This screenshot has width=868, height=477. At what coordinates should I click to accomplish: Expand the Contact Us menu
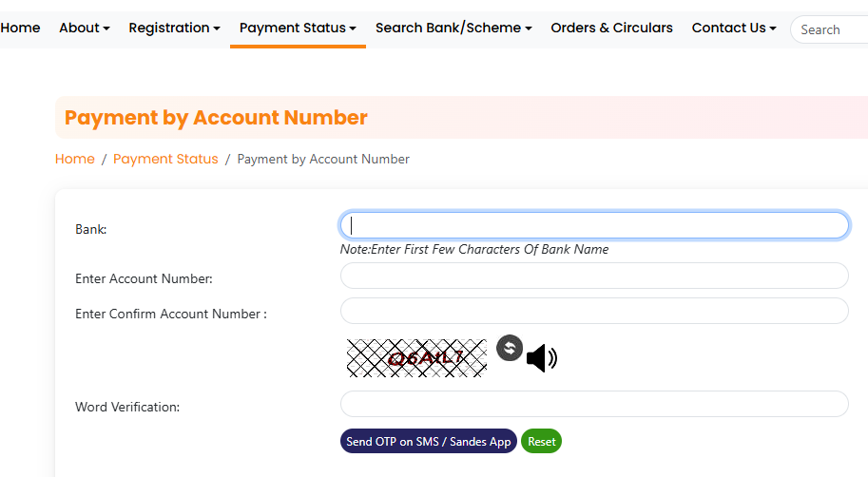tap(734, 29)
